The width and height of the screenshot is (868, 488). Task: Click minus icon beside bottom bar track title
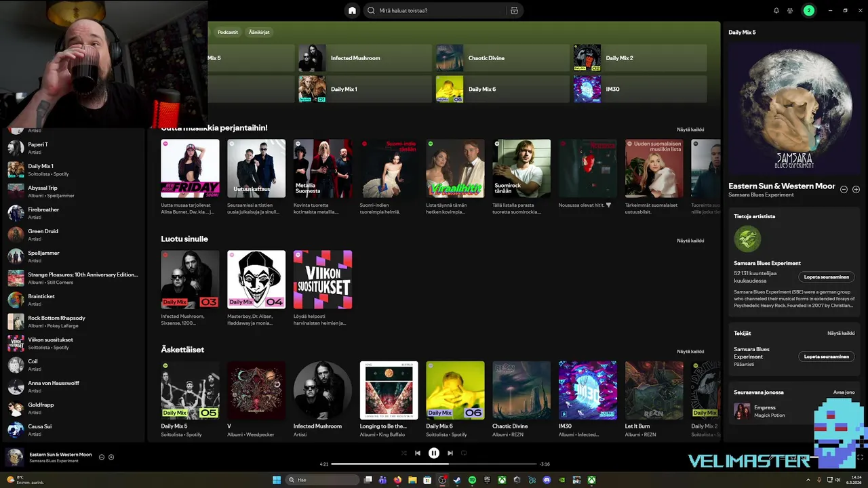click(102, 457)
